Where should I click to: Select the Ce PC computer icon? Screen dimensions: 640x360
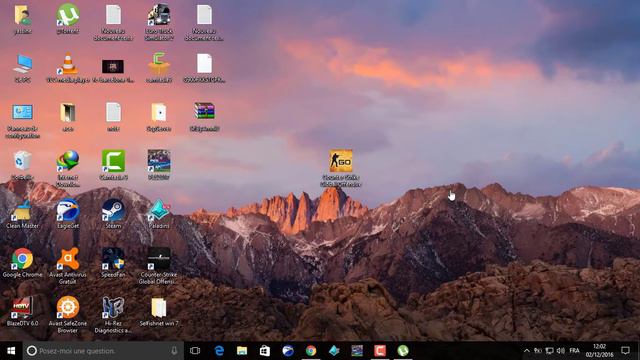22,64
